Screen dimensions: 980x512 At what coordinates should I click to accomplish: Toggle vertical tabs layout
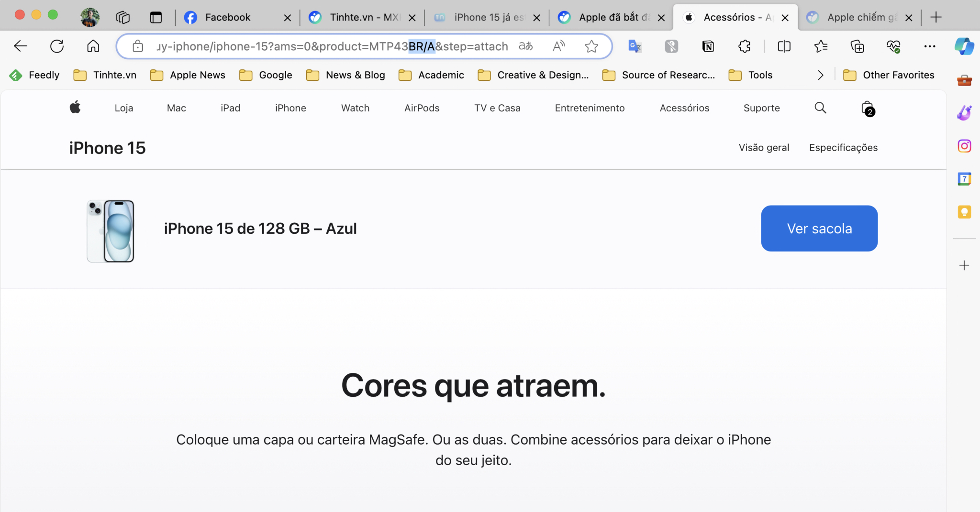[156, 17]
